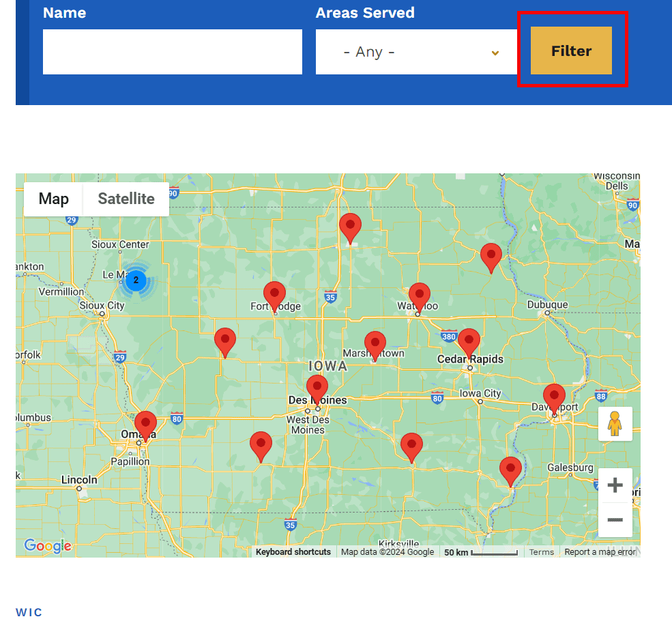
Task: Select the red pin at Davenport
Action: pos(554,400)
